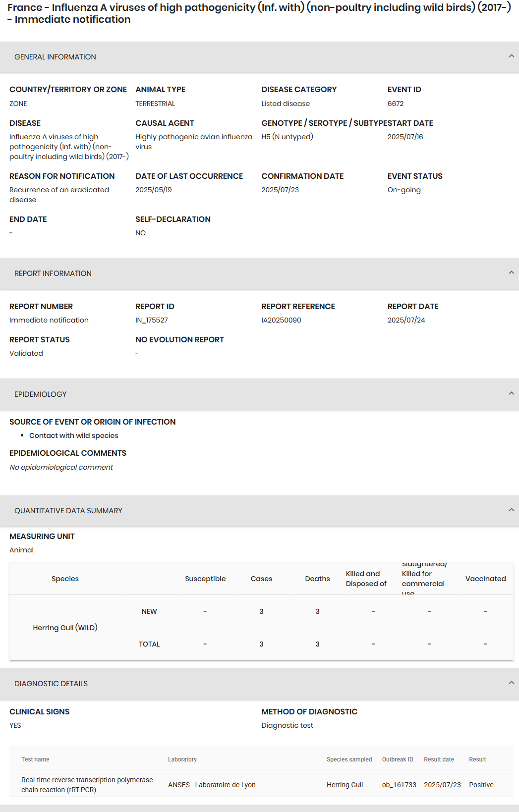Click the Species column header
This screenshot has width=519, height=812.
pyautogui.click(x=65, y=579)
